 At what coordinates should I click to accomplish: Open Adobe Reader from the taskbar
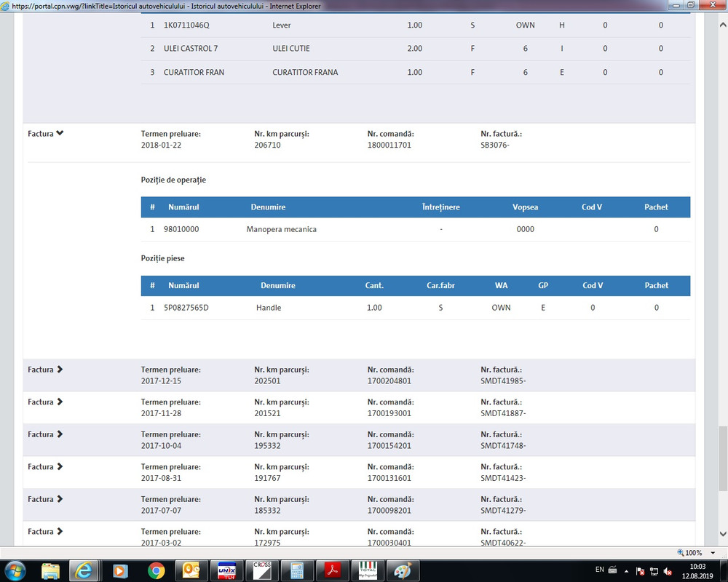point(333,570)
